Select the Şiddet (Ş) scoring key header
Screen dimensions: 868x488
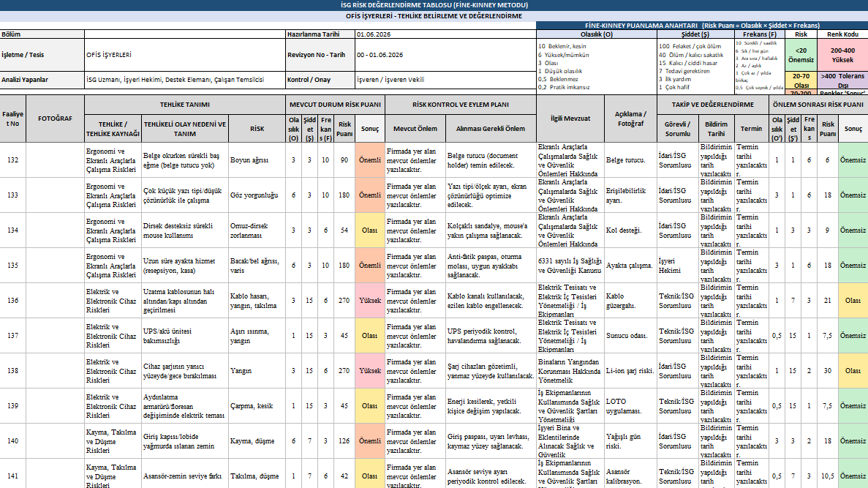pos(695,34)
